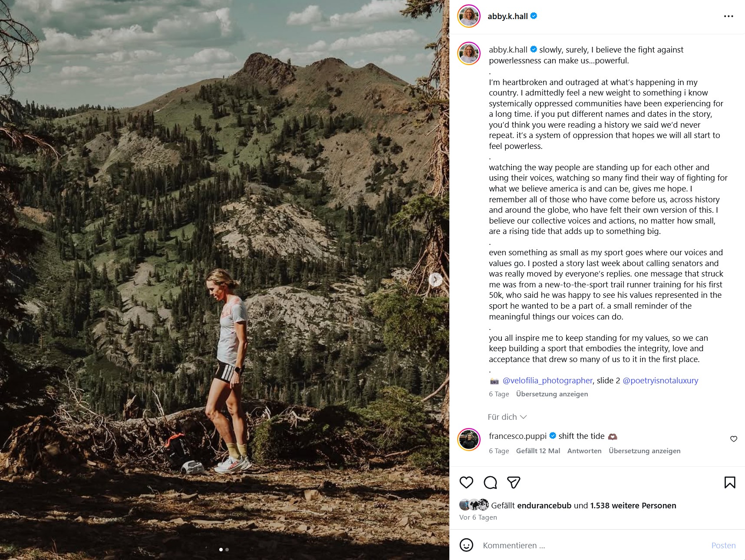
Task: Click abby.k.hall profile picture in header
Action: (469, 16)
